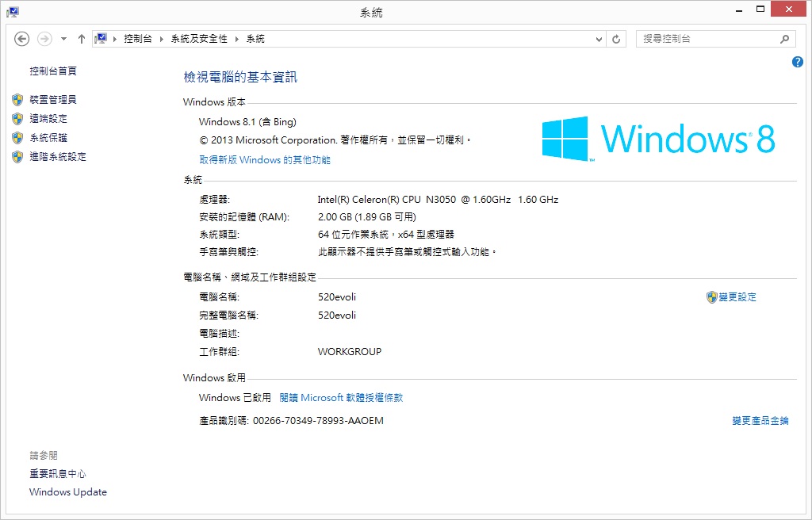Open 進階系統設定 from the sidebar
812x520 pixels.
(57, 156)
